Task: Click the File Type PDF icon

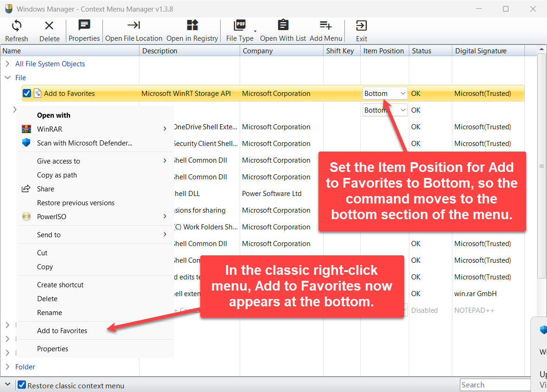Action: pyautogui.click(x=240, y=25)
